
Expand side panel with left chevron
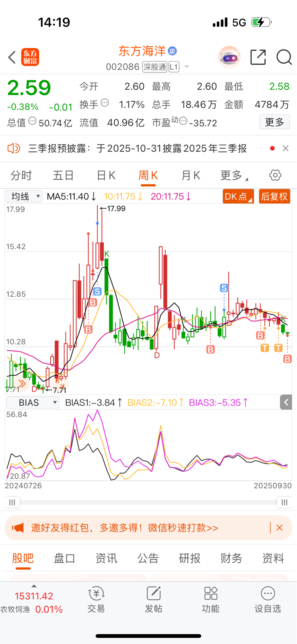point(286,403)
